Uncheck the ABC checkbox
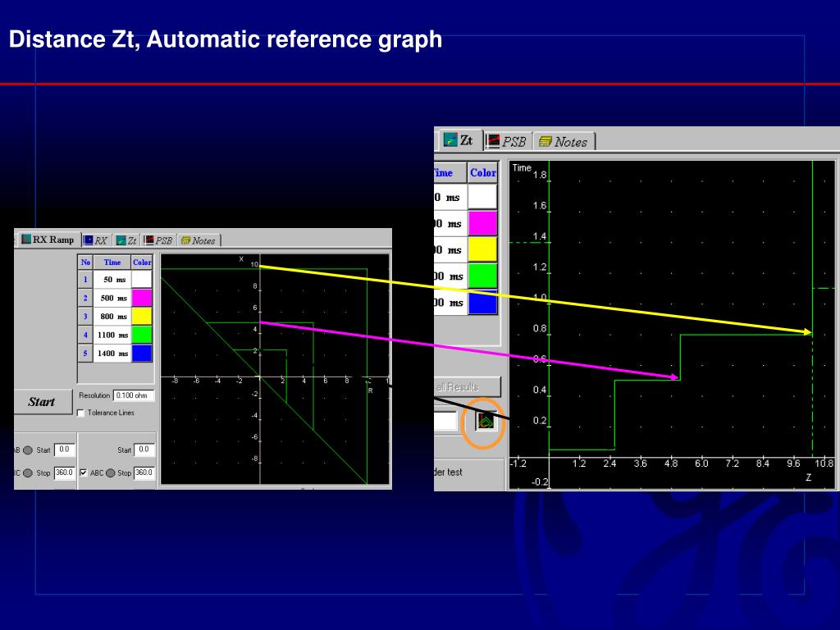840x630 pixels. (x=84, y=473)
